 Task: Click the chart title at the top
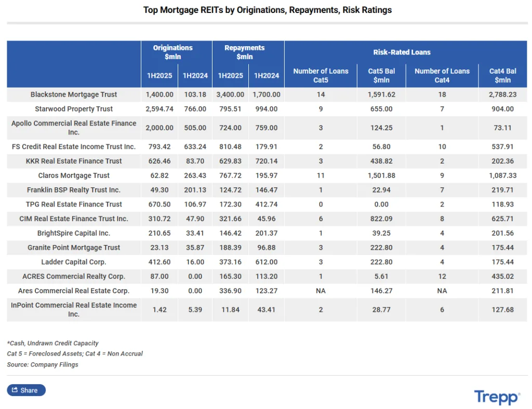click(x=268, y=10)
